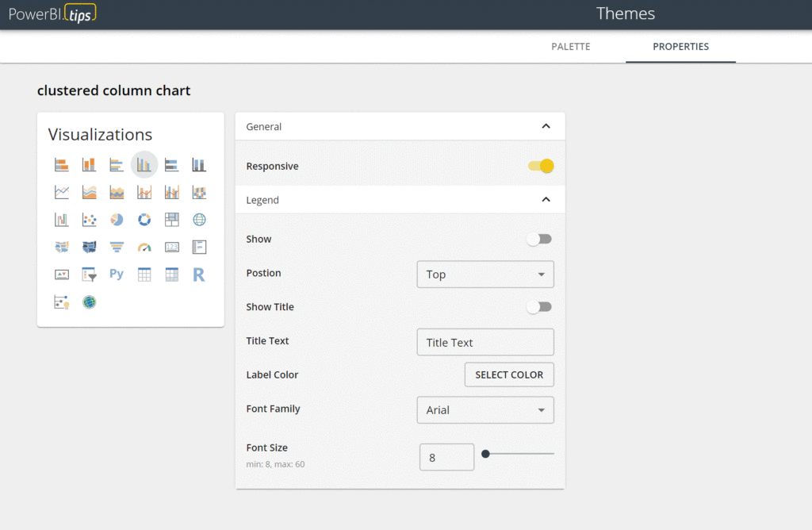
Task: Switch to the PALETTE tab
Action: [571, 47]
